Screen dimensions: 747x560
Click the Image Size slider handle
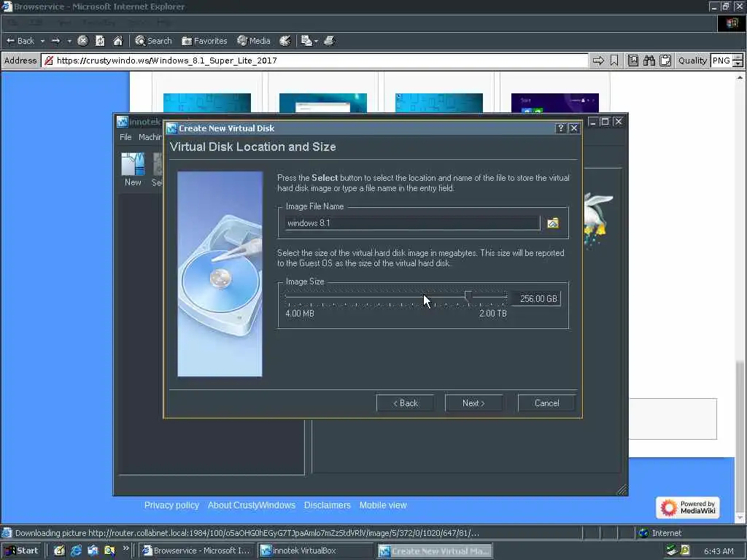click(x=468, y=297)
